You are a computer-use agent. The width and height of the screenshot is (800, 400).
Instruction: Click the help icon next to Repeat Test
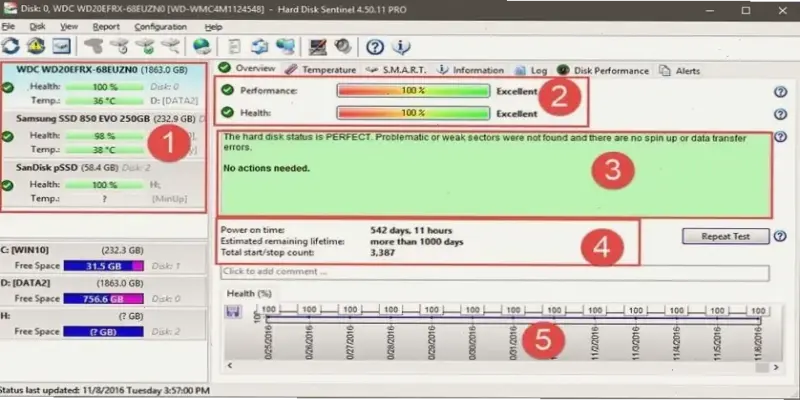pos(780,236)
